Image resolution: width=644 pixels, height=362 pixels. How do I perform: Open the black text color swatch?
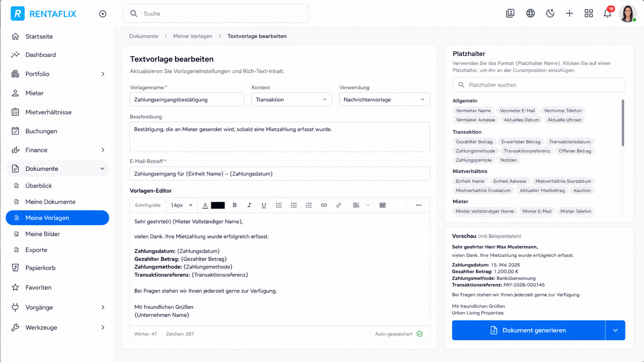pyautogui.click(x=218, y=205)
